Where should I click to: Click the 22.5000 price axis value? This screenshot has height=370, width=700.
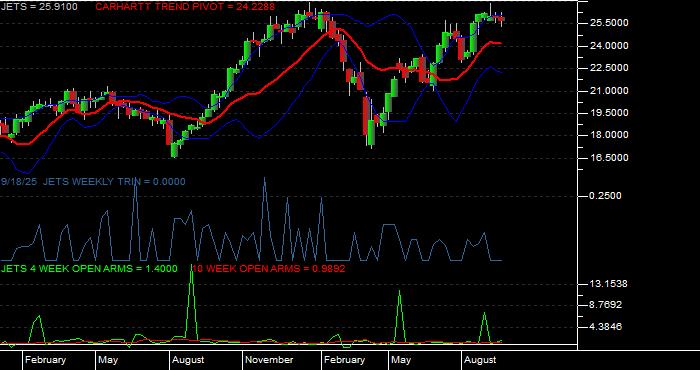pos(609,68)
